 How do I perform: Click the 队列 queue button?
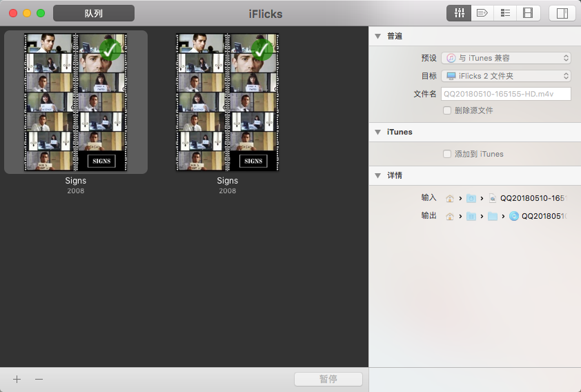(x=94, y=13)
